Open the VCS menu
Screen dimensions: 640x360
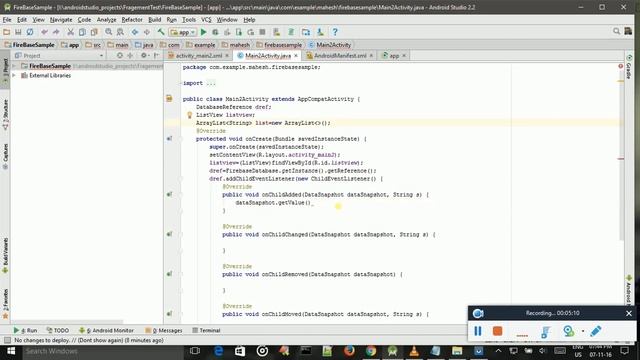[206, 20]
